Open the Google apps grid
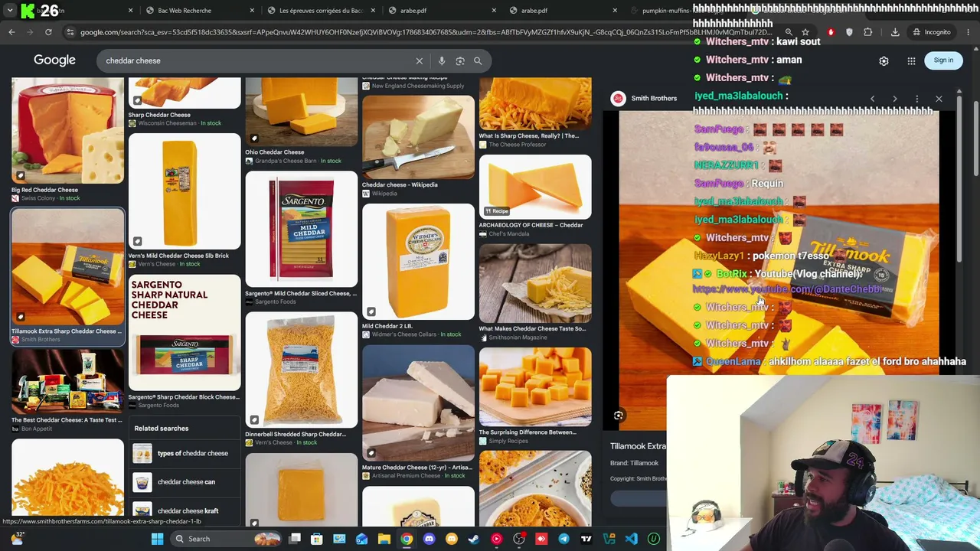The height and width of the screenshot is (551, 980). tap(911, 60)
